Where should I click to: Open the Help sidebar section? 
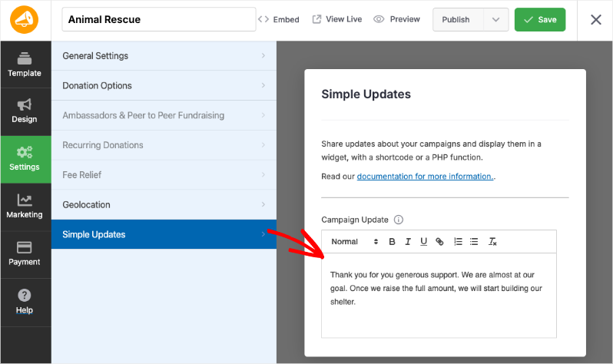coord(25,302)
